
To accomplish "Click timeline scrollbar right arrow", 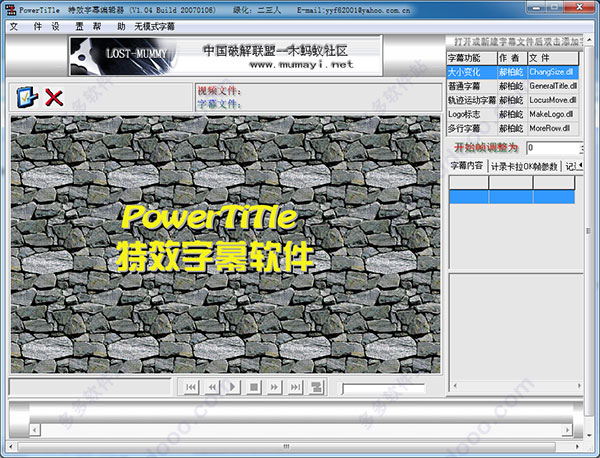I will coord(567,430).
